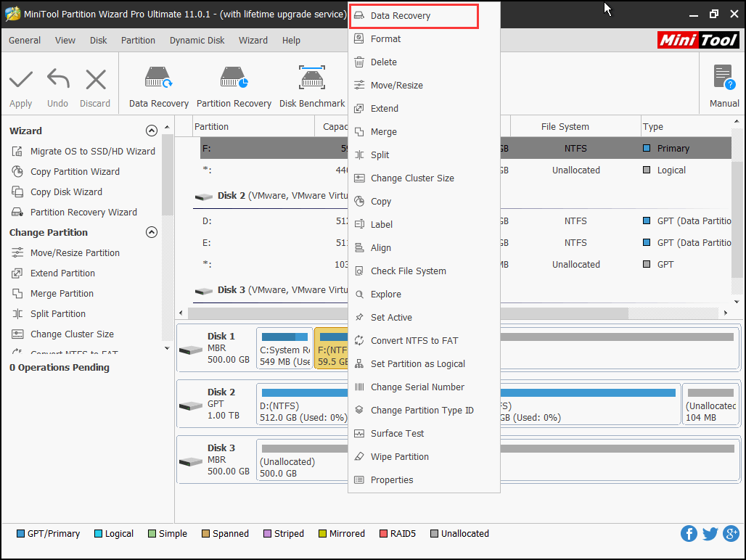This screenshot has height=560, width=746.
Task: Choose Extend in context menu
Action: [x=424, y=109]
